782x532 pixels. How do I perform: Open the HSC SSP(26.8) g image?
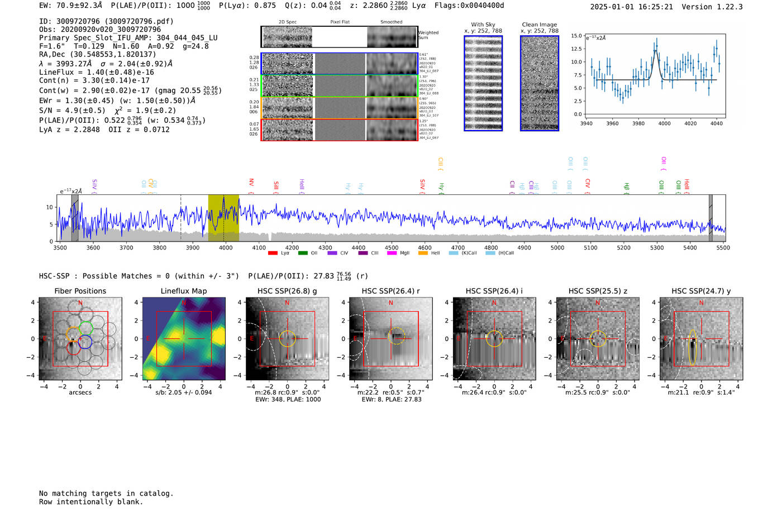(x=287, y=339)
